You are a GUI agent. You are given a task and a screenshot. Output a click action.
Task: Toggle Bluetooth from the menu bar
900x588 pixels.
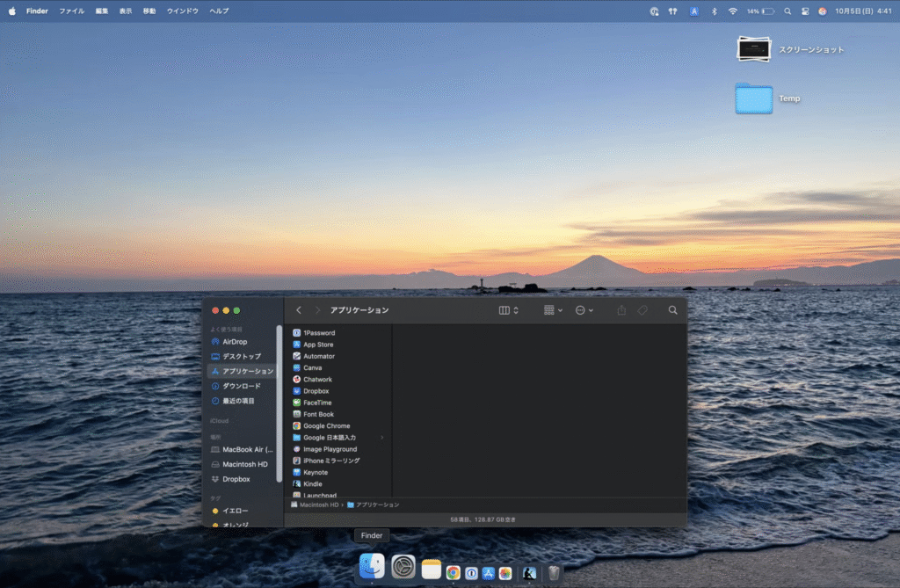(x=714, y=11)
